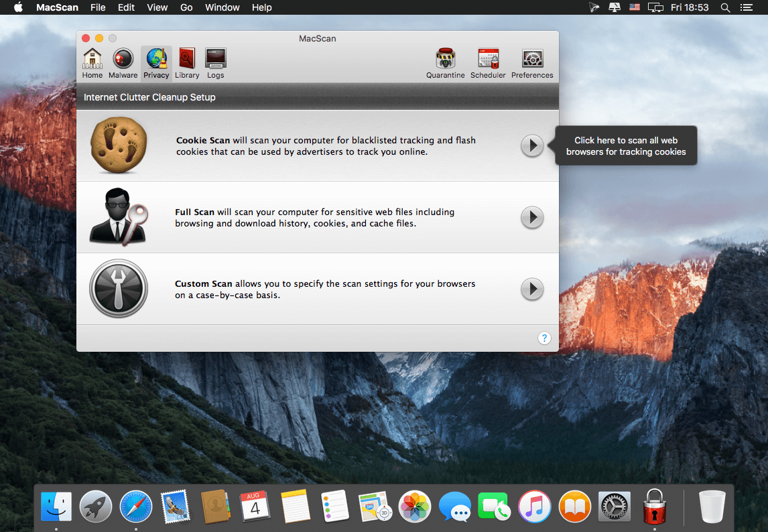Viewport: 768px width, 532px height.
Task: Click the MacScan red padlock Dock icon
Action: point(654,507)
